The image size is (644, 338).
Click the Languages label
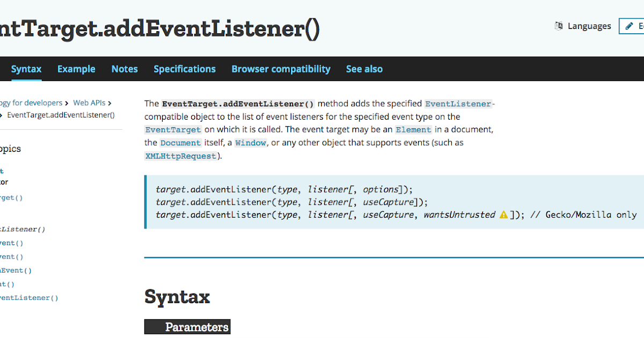(589, 26)
